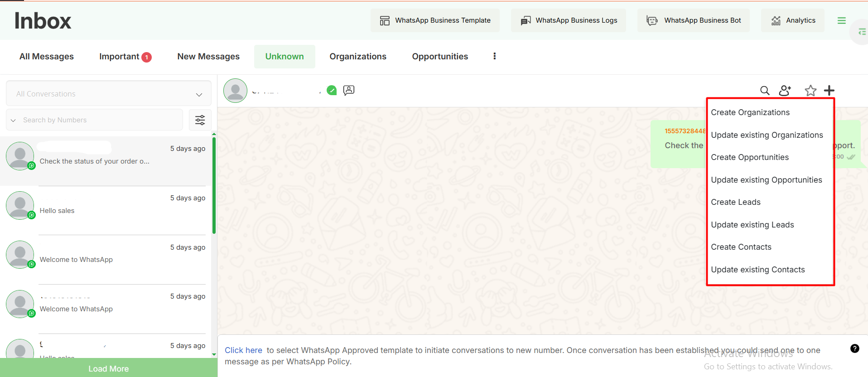The width and height of the screenshot is (868, 377).
Task: Open the filter sliders icon
Action: (x=200, y=120)
